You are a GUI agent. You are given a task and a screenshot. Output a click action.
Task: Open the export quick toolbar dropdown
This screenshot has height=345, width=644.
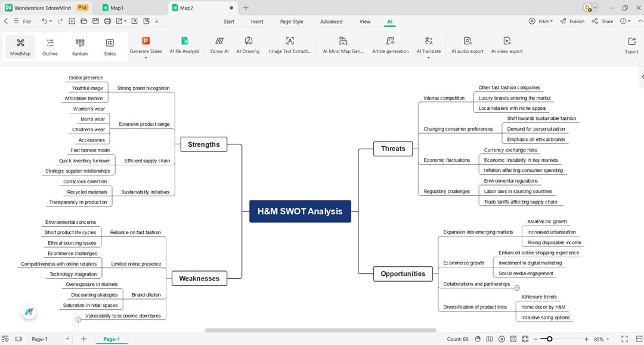(x=125, y=21)
